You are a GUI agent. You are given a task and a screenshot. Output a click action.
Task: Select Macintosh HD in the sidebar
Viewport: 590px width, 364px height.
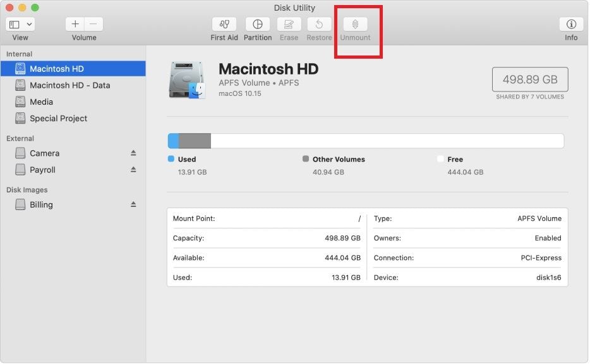73,69
